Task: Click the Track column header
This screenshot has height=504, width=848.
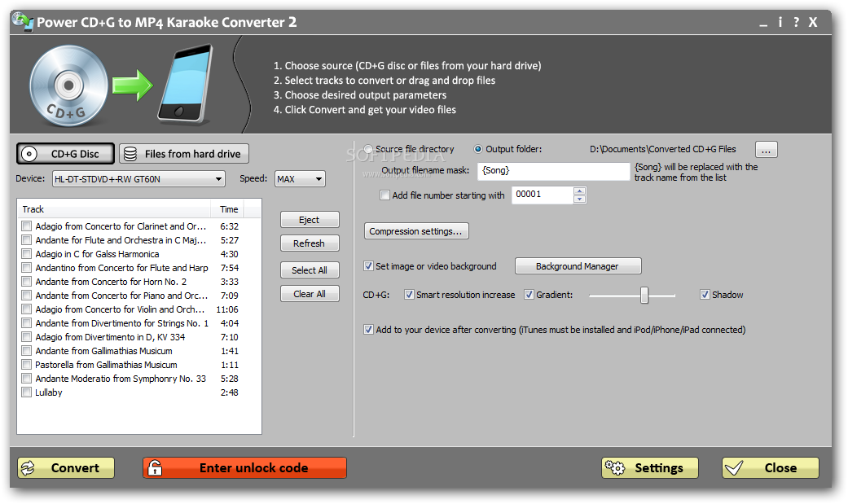Action: point(114,209)
